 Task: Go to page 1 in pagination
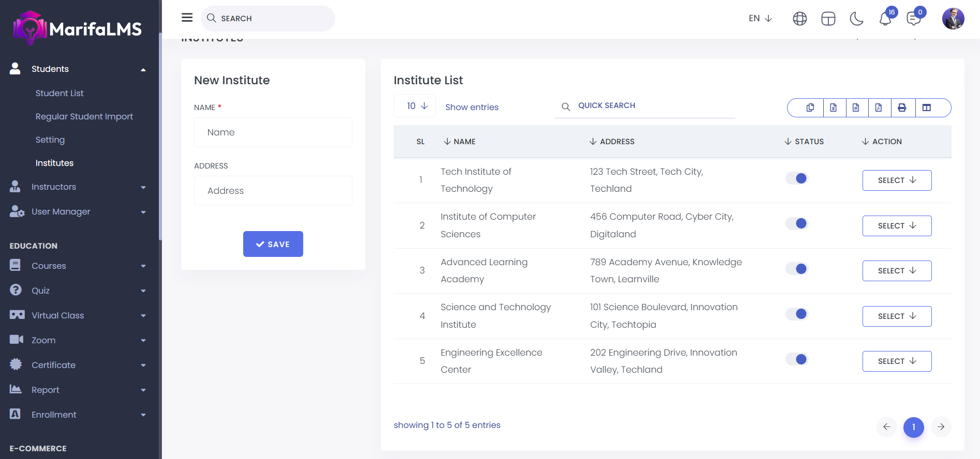click(913, 427)
